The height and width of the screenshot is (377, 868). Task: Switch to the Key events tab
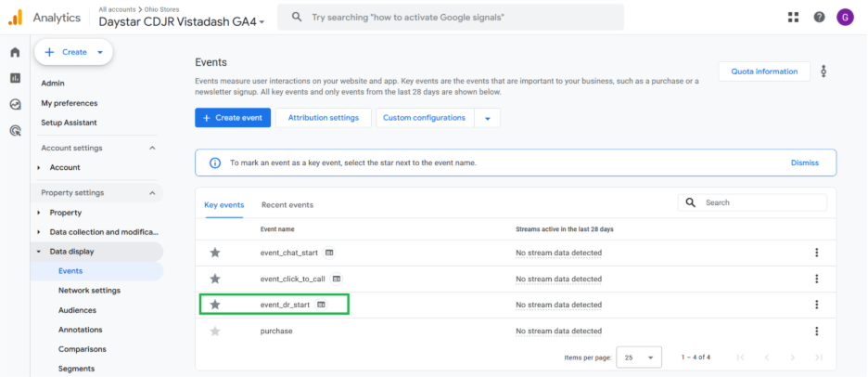[223, 205]
